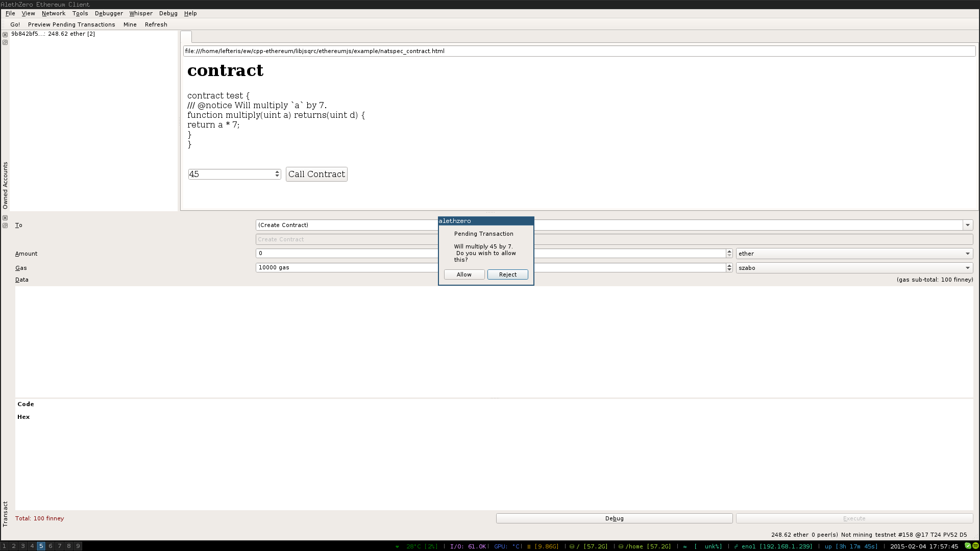Switch to active workspace 5
980x551 pixels.
[41, 546]
